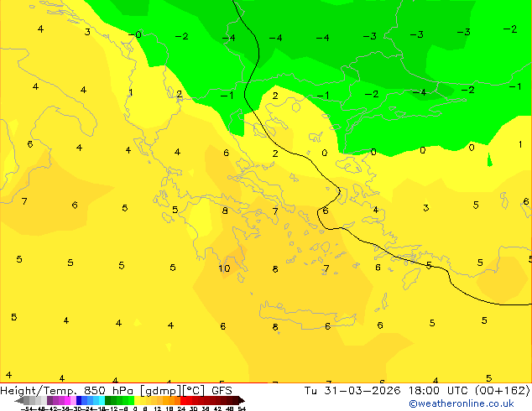Click the 'GFS' model label
The height and width of the screenshot is (411, 532).
tap(222, 391)
